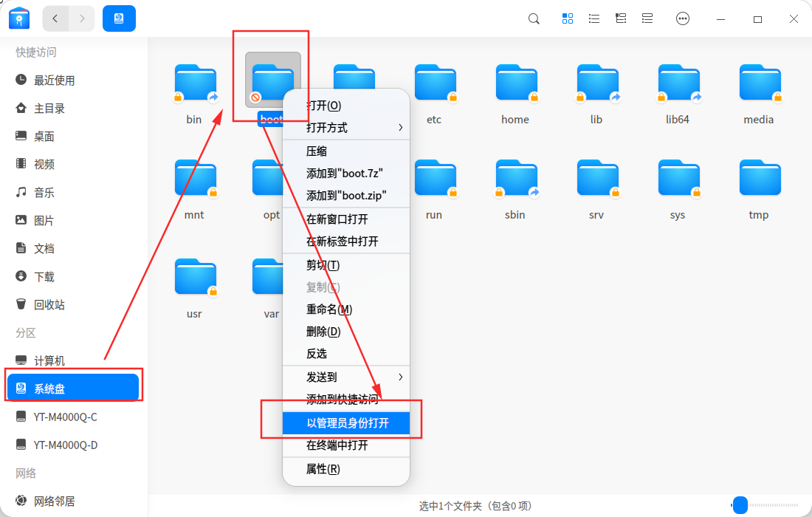Image resolution: width=812 pixels, height=517 pixels.
Task: Go back with the left arrow button
Action: 55,18
